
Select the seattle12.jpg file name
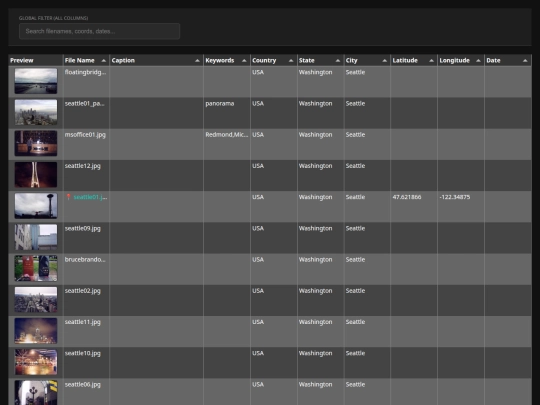(83, 166)
